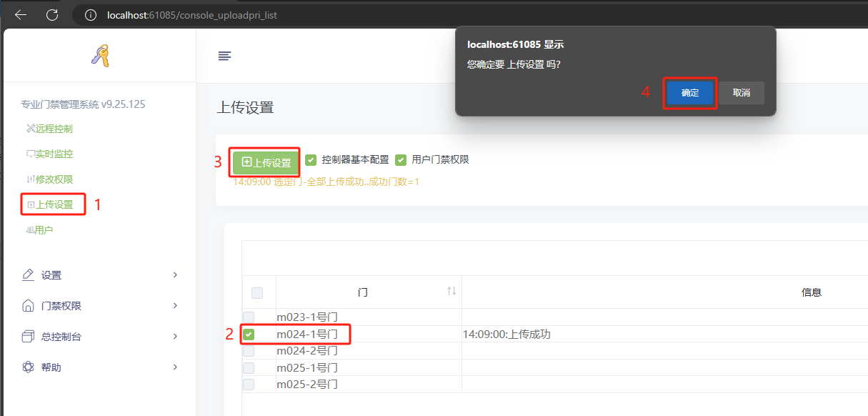This screenshot has width=868, height=416.
Task: Open 修改权限 in the sidebar
Action: (x=49, y=179)
